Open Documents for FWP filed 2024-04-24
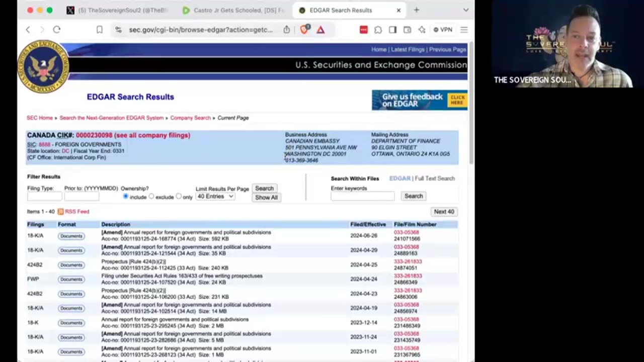The image size is (644, 362). pyautogui.click(x=71, y=279)
